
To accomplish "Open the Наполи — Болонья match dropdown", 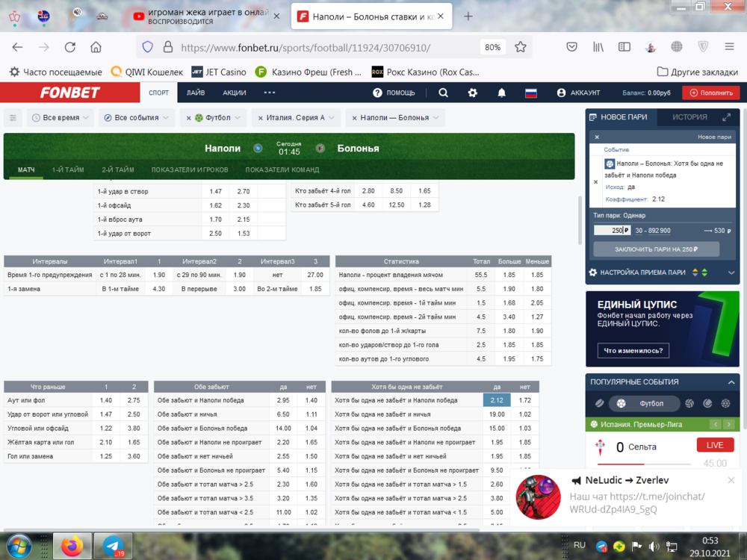I will pos(399,118).
